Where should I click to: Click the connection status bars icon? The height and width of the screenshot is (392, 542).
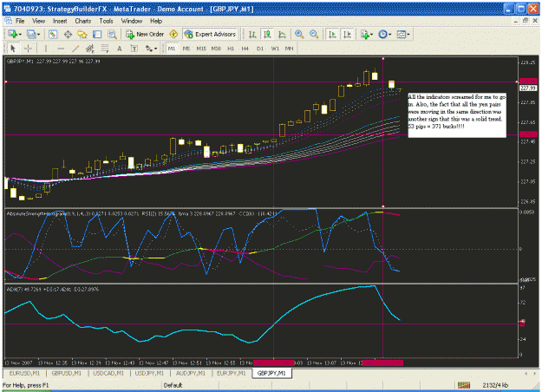coord(464,385)
